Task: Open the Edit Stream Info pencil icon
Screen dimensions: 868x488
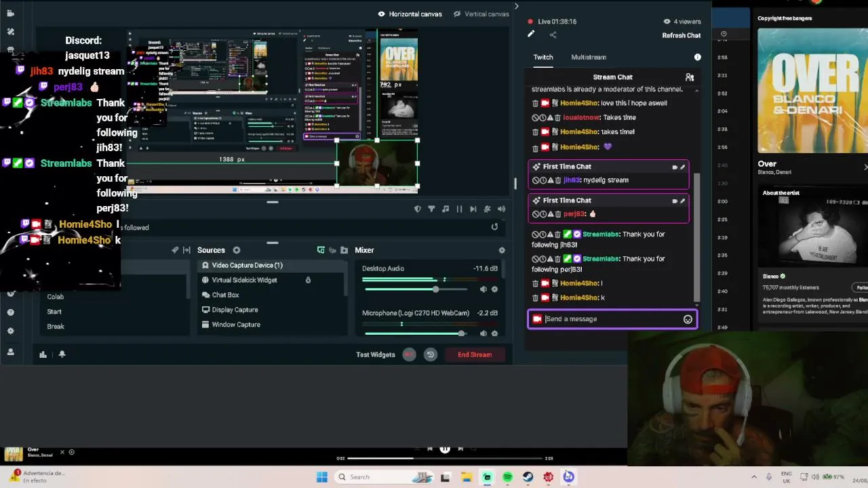Action: pos(531,34)
